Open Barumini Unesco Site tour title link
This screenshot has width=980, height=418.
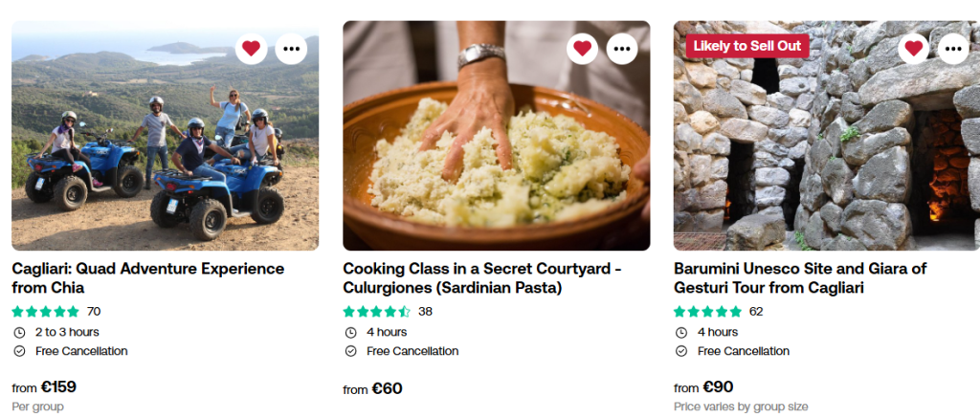point(799,277)
